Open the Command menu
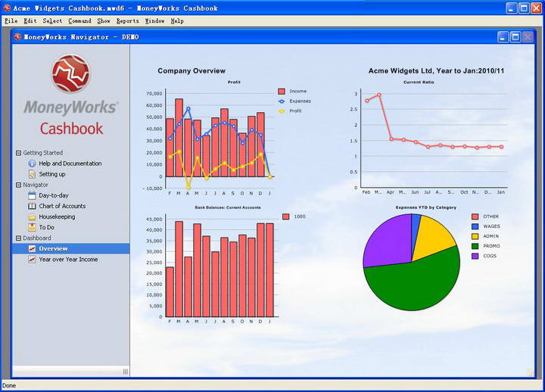 (x=79, y=21)
